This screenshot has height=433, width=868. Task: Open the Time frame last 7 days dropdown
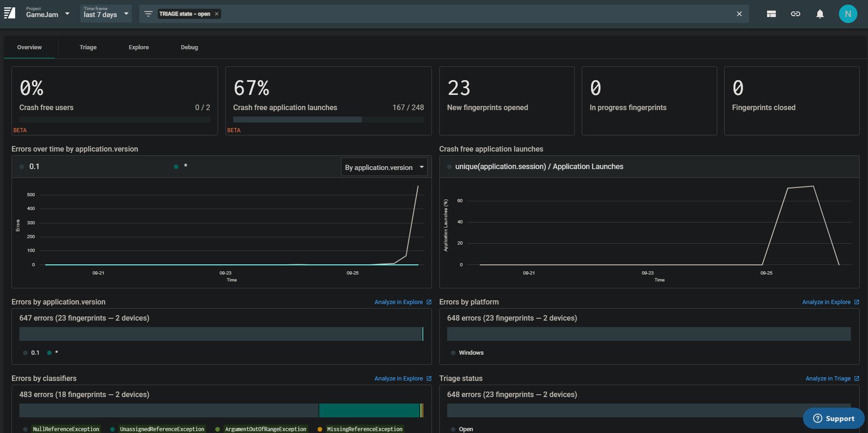[106, 14]
